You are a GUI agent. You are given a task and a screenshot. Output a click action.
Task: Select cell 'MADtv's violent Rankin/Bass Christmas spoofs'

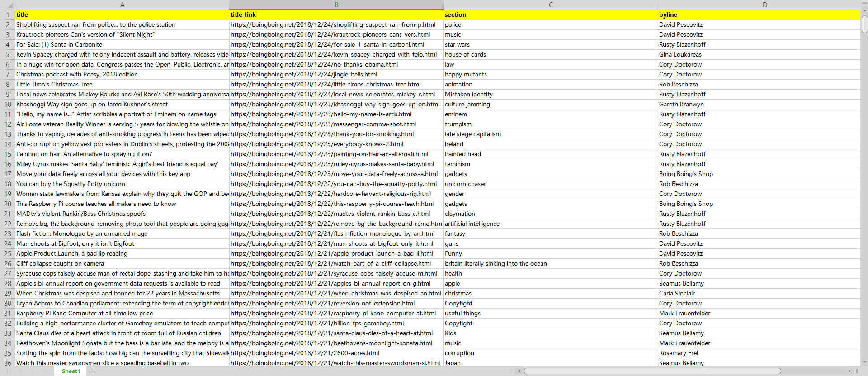pos(122,214)
